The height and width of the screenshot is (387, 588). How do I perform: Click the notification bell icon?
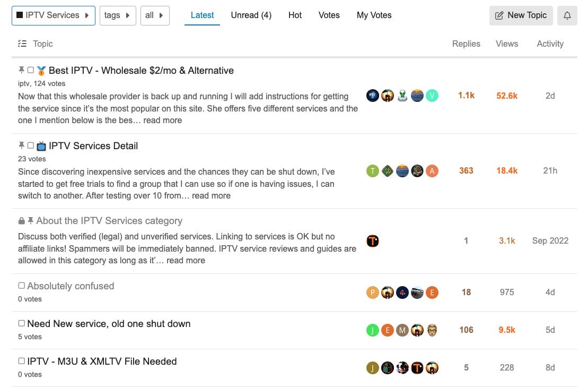567,15
